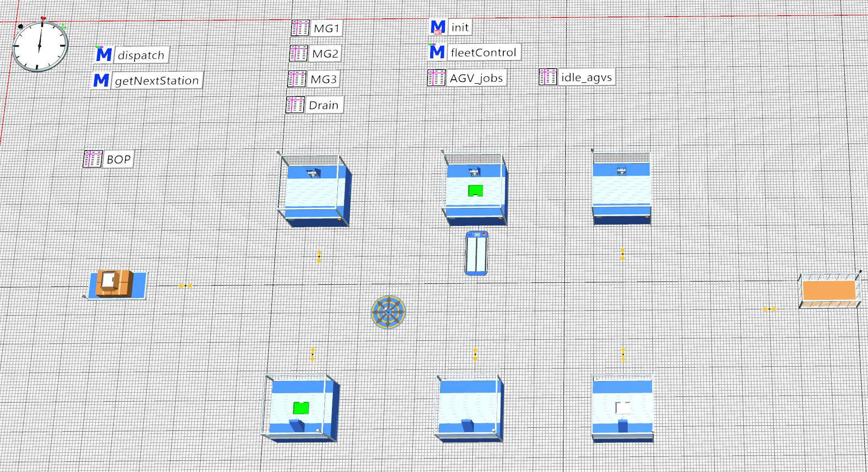Image resolution: width=868 pixels, height=472 pixels.
Task: Click the EventController clock
Action: [40, 46]
